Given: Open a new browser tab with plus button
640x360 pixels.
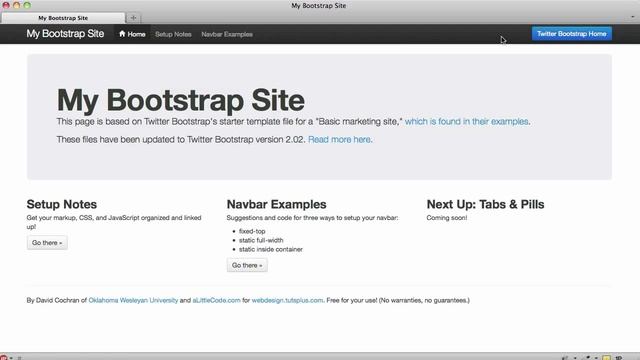Looking at the screenshot, I should (x=133, y=18).
